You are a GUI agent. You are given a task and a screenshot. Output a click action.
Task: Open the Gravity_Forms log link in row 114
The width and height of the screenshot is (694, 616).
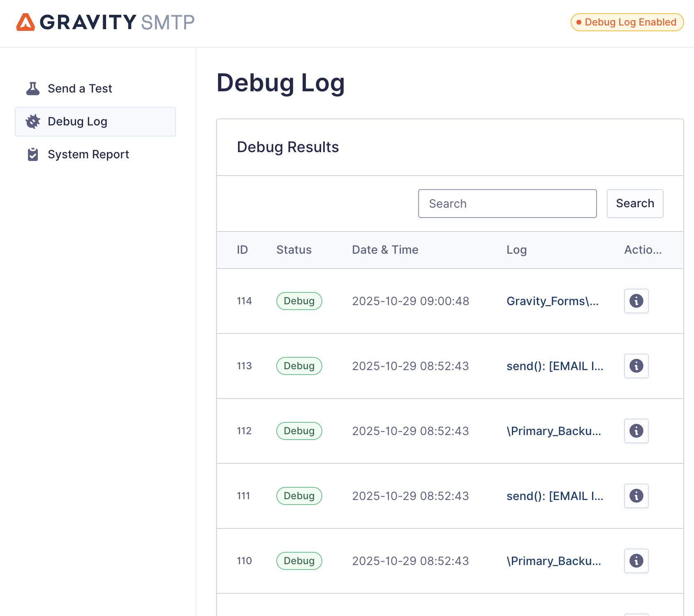coord(552,301)
